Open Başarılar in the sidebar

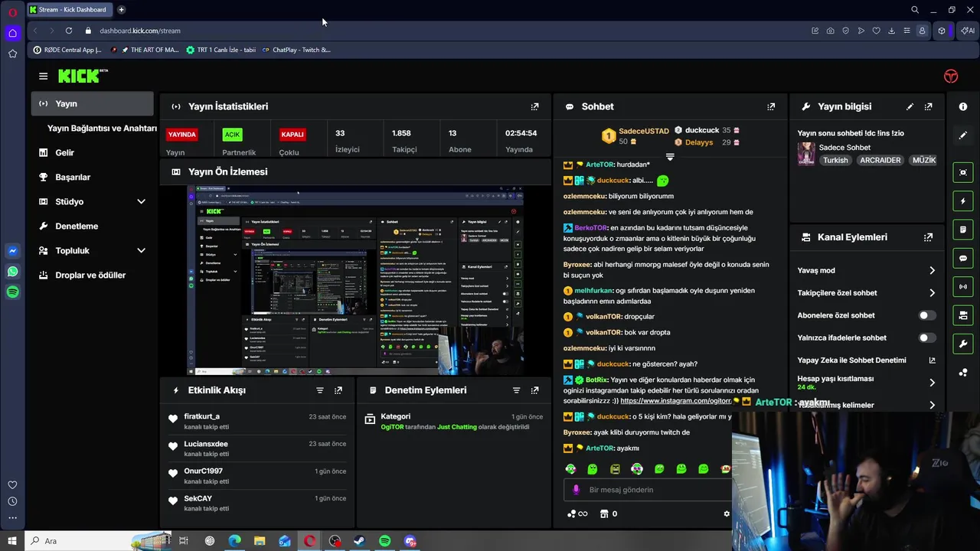pos(73,177)
